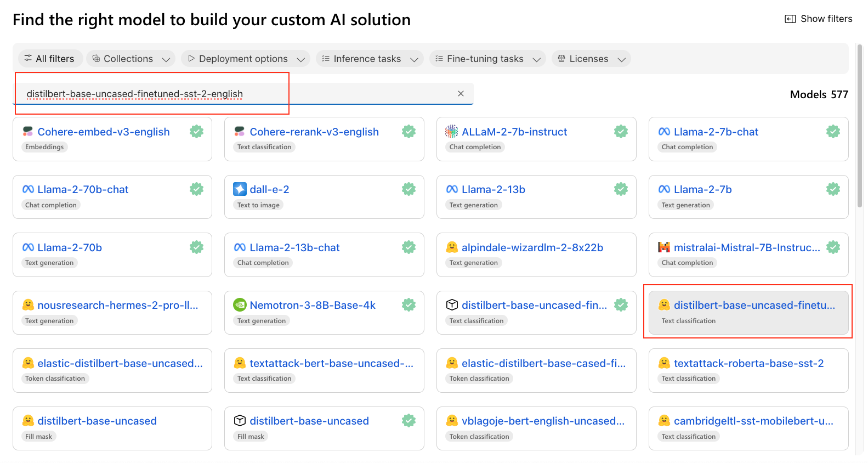Viewport: 868px width, 463px height.
Task: Click the Cohere logo on Cohere-embed-v3-english
Action: [28, 132]
